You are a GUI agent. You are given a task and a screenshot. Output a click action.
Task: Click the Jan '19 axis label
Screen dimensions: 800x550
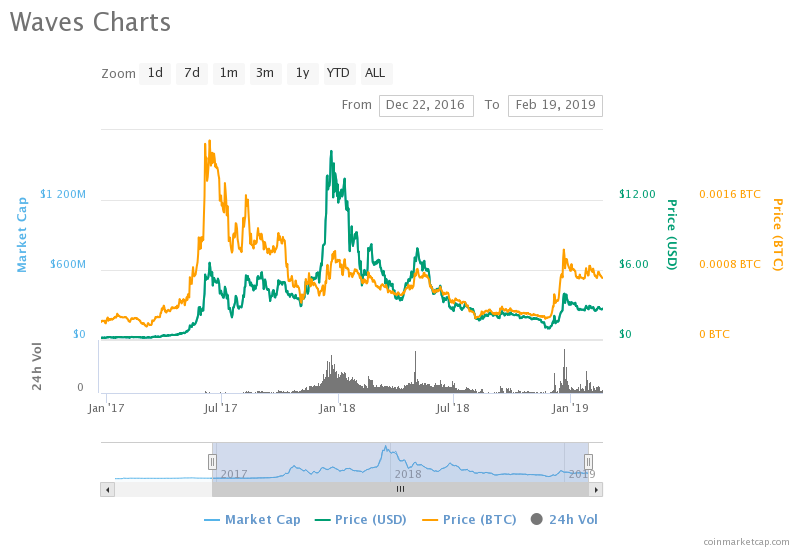tap(570, 409)
